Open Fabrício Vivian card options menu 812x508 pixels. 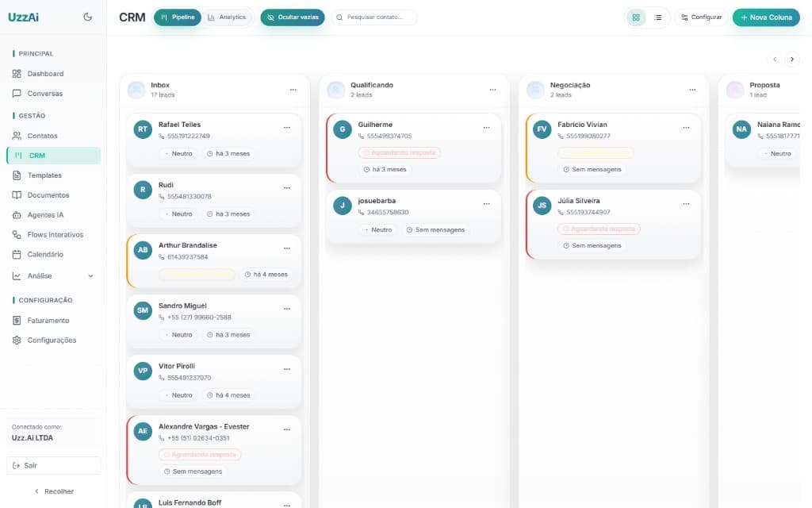click(686, 128)
